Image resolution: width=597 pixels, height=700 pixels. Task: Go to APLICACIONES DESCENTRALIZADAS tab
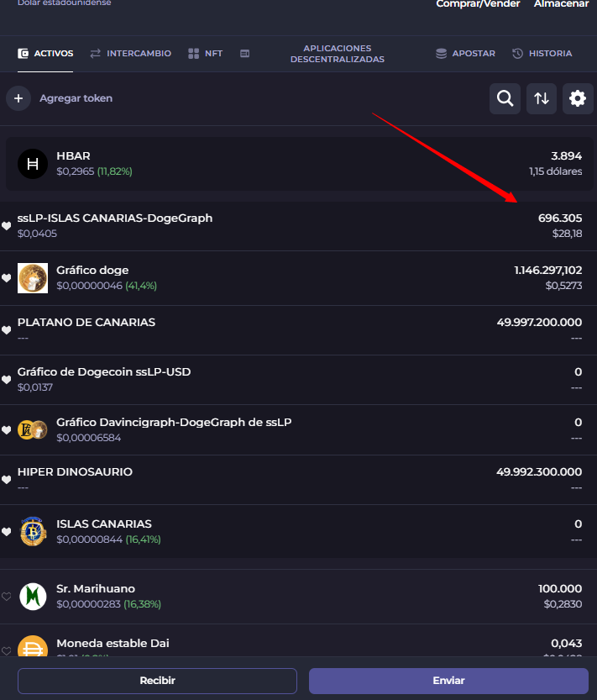tap(338, 54)
